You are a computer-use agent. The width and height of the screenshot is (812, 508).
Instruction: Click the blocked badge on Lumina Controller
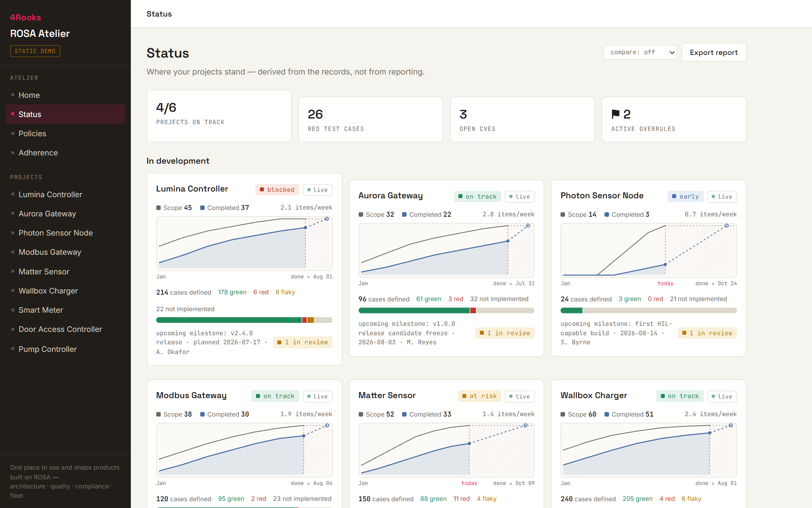pyautogui.click(x=277, y=190)
